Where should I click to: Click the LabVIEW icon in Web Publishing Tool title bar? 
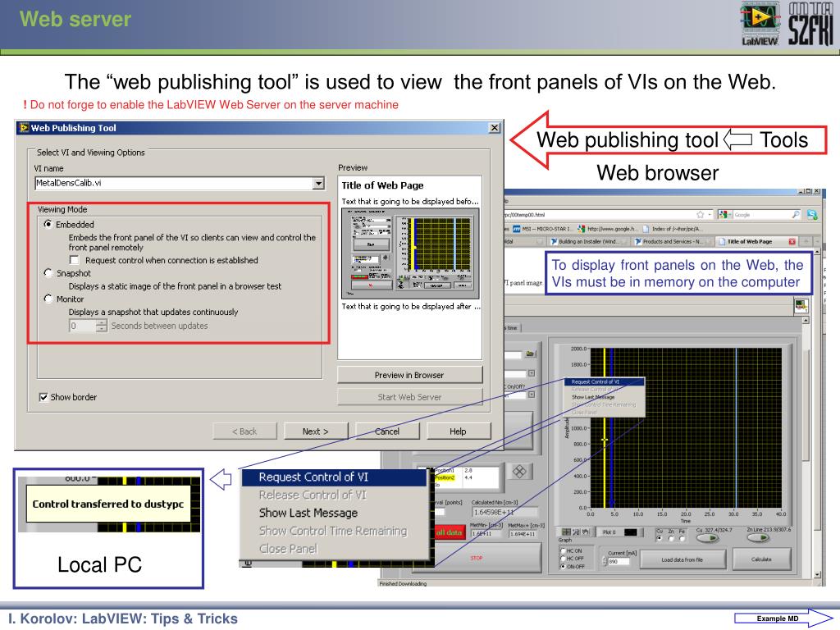tap(24, 127)
